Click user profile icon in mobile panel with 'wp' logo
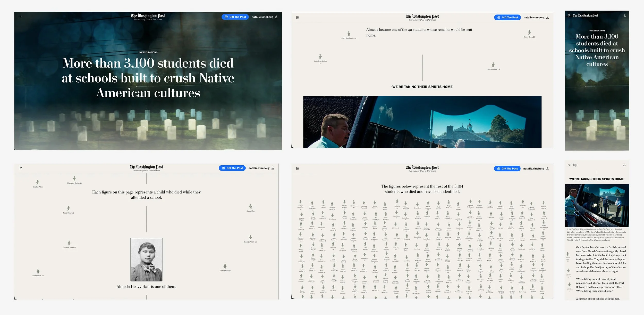The image size is (644, 315). pyautogui.click(x=624, y=165)
